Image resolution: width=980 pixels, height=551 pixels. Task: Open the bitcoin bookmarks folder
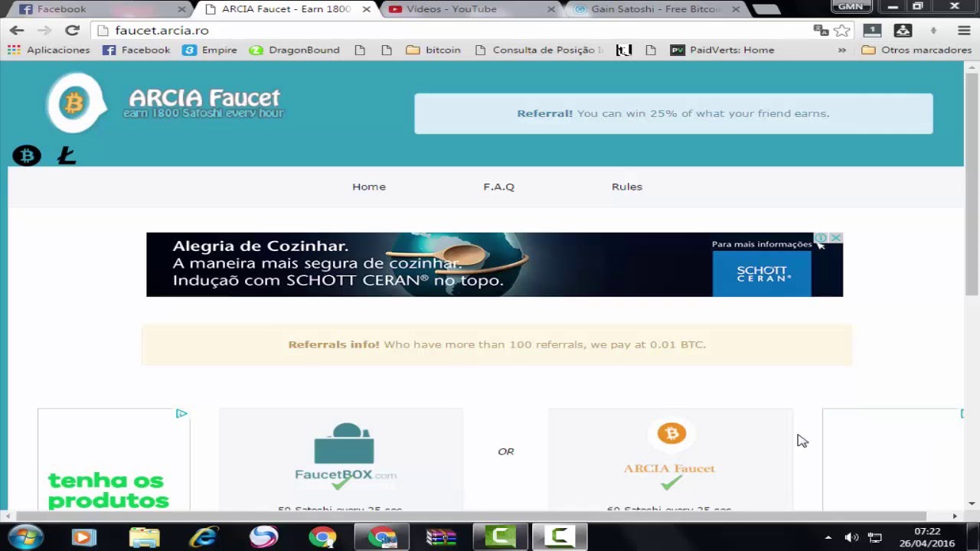433,50
